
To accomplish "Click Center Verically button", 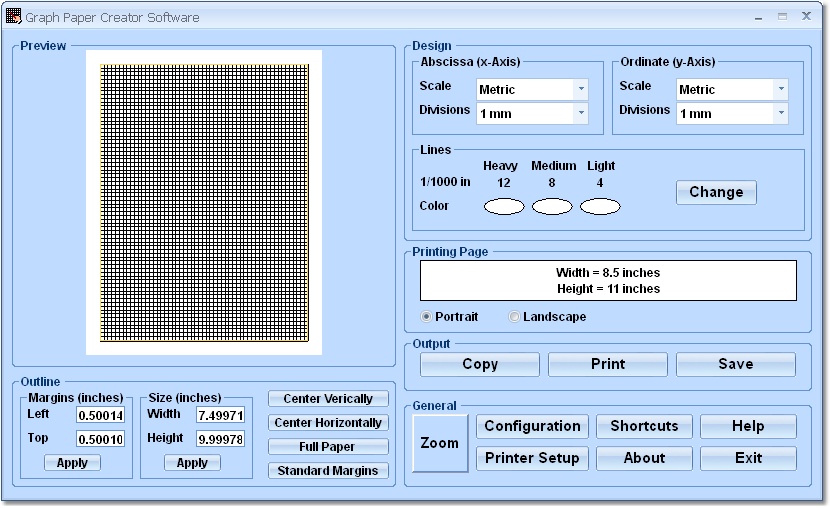I will (x=328, y=398).
